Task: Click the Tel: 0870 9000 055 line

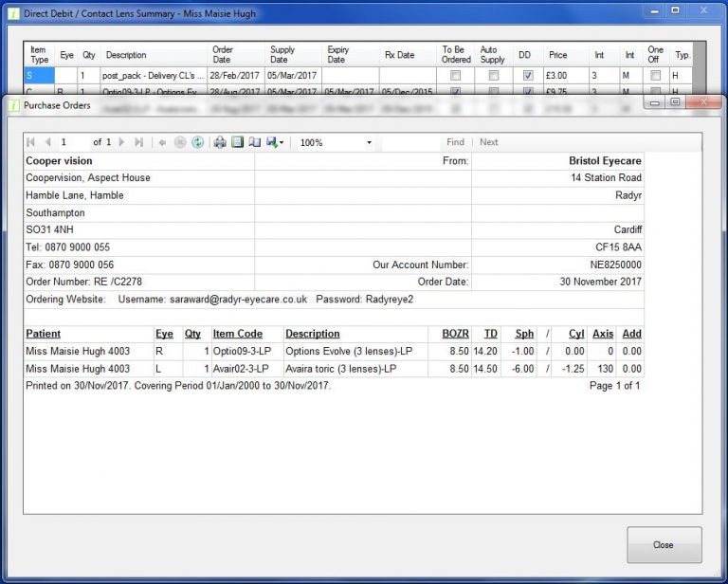Action: 68,247
